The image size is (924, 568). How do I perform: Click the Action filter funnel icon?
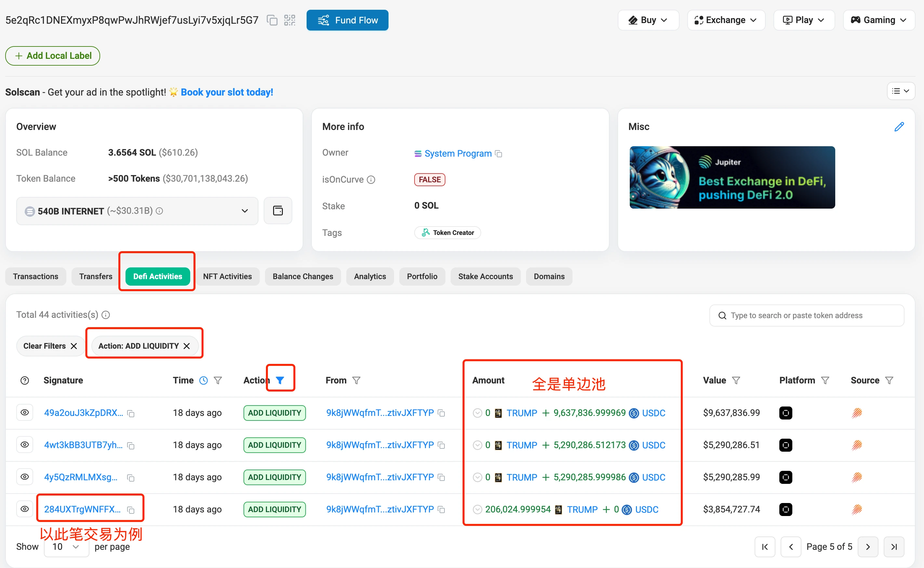tap(280, 379)
